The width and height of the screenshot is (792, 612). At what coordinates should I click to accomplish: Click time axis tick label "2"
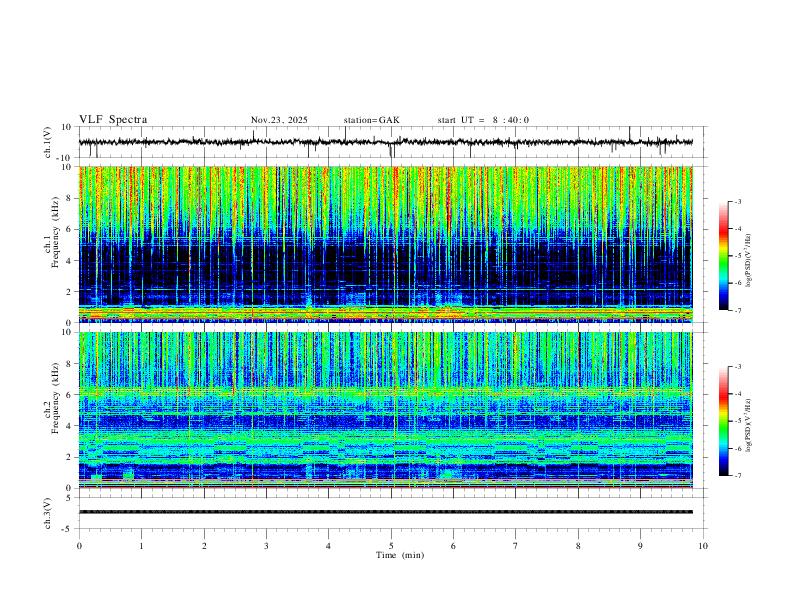[x=204, y=546]
